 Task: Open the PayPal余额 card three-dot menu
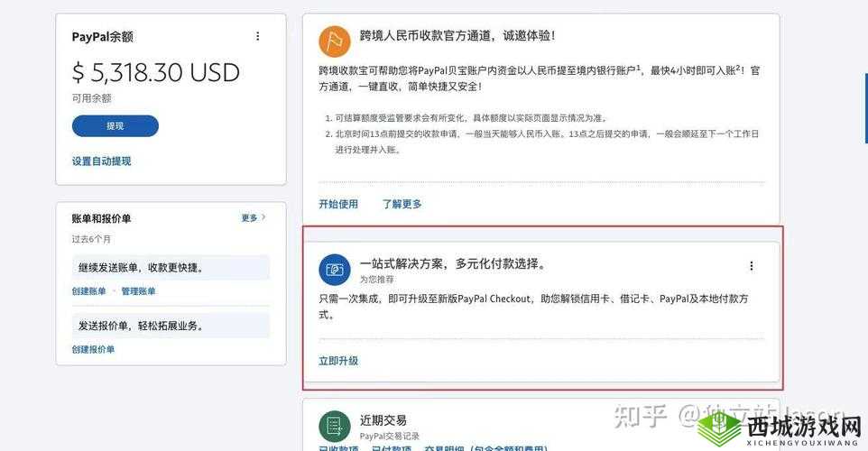(x=257, y=36)
